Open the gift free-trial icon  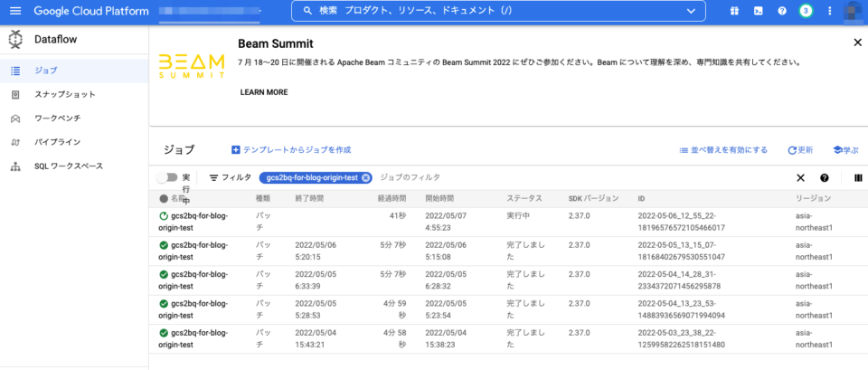(x=734, y=11)
